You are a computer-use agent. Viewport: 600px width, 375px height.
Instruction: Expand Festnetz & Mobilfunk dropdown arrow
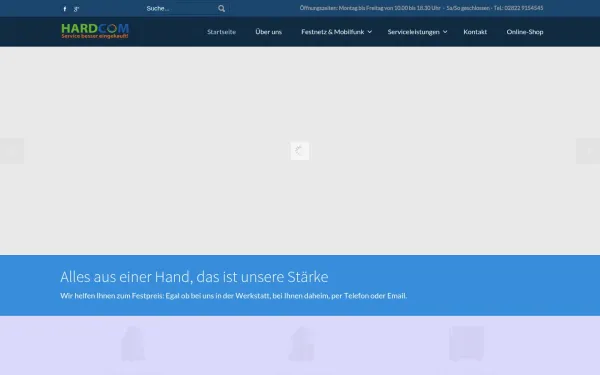(370, 32)
